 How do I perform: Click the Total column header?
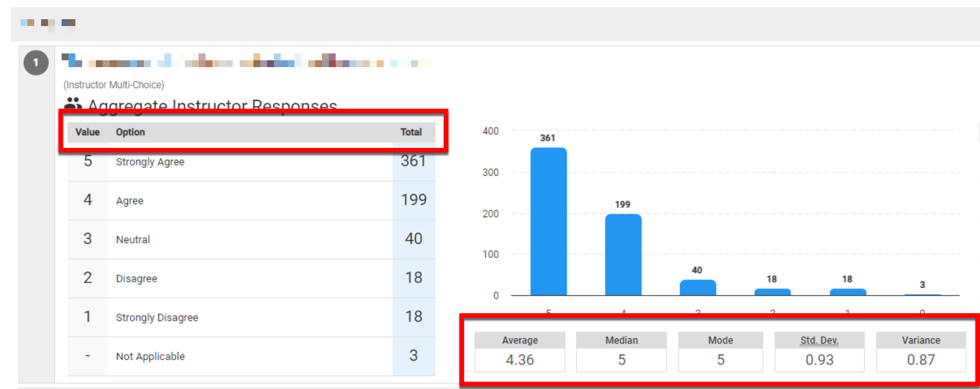pyautogui.click(x=411, y=132)
